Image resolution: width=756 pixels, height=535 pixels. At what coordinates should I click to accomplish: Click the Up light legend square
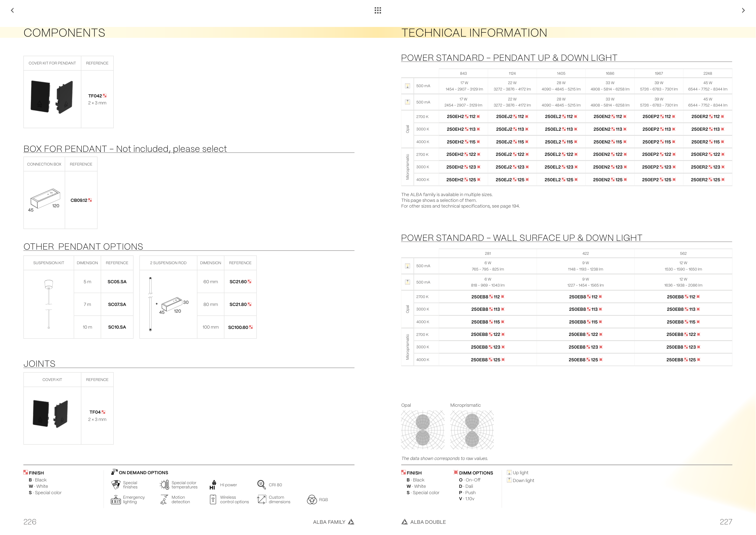click(509, 473)
